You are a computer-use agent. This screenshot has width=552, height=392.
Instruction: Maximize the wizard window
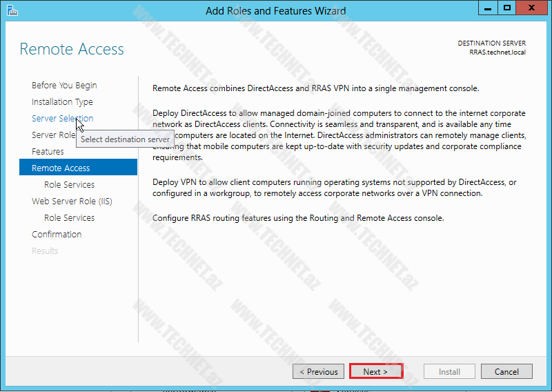507,8
